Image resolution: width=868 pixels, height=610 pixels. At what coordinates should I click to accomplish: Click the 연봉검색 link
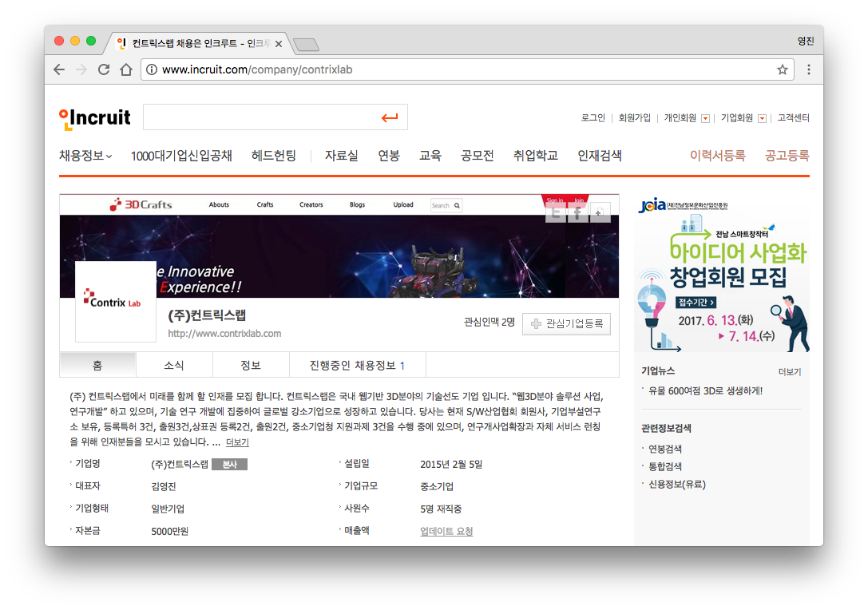pos(665,449)
